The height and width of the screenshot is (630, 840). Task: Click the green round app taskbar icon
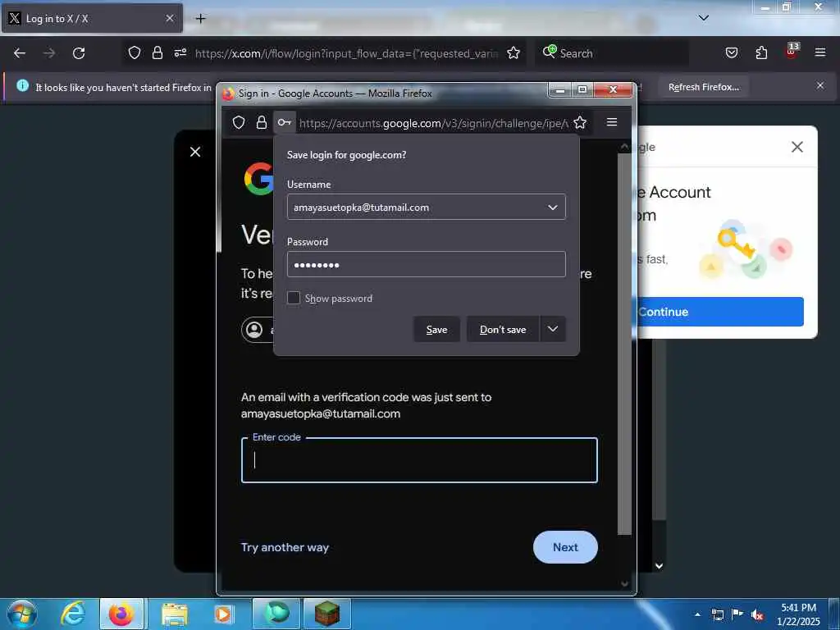tap(276, 614)
